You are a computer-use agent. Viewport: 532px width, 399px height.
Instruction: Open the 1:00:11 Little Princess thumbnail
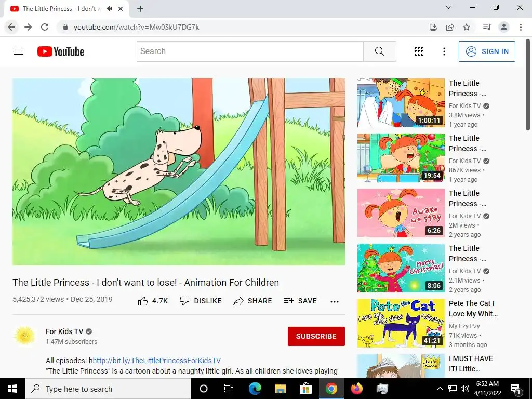point(401,103)
